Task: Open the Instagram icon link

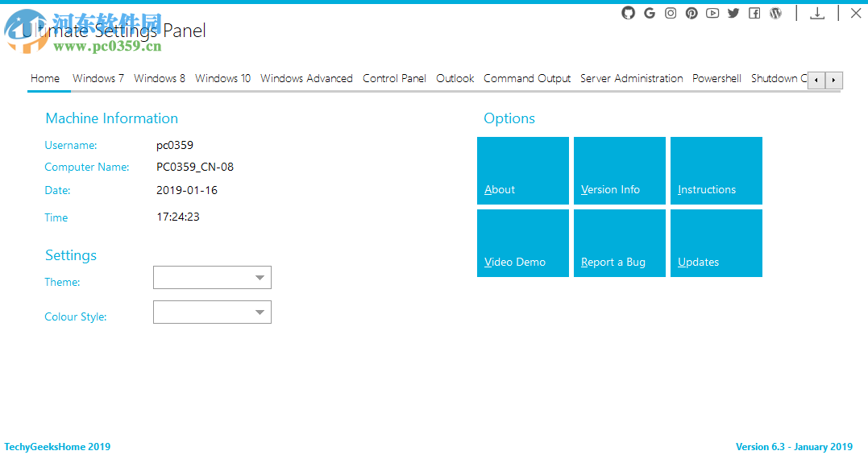Action: point(671,13)
